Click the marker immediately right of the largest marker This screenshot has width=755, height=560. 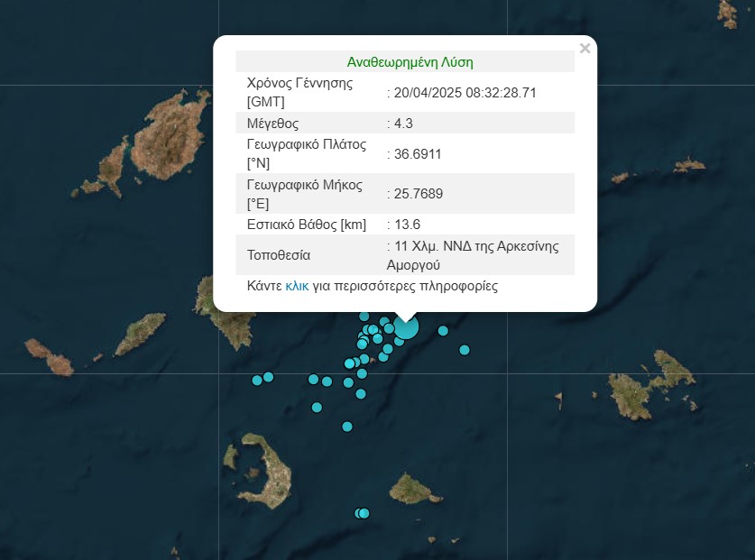(443, 331)
